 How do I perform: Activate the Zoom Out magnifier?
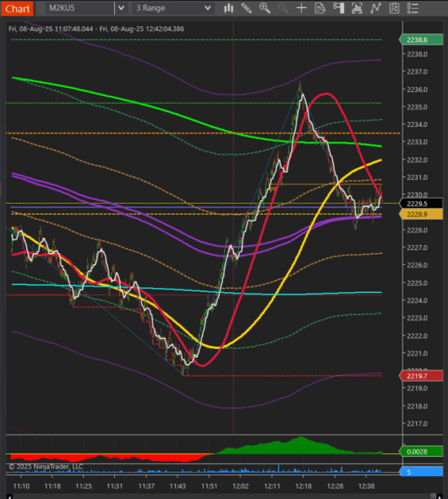(283, 8)
